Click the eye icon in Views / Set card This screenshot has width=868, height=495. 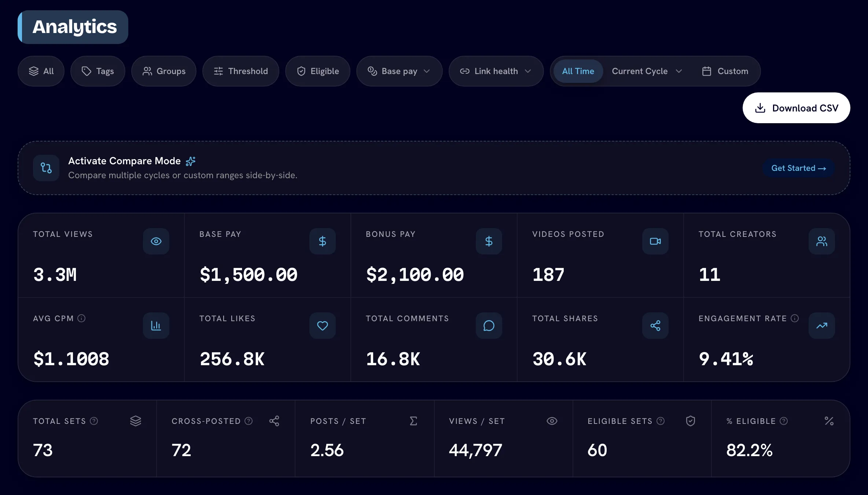pos(552,421)
